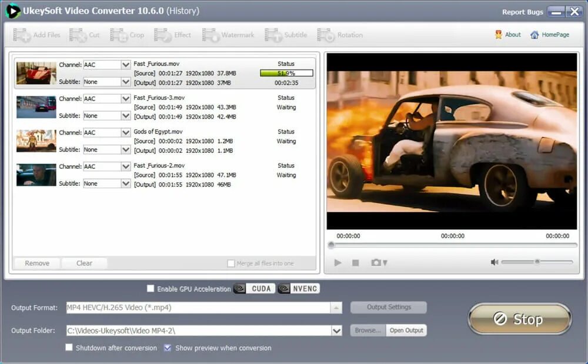Play the preview video
588x364 pixels.
pyautogui.click(x=338, y=263)
